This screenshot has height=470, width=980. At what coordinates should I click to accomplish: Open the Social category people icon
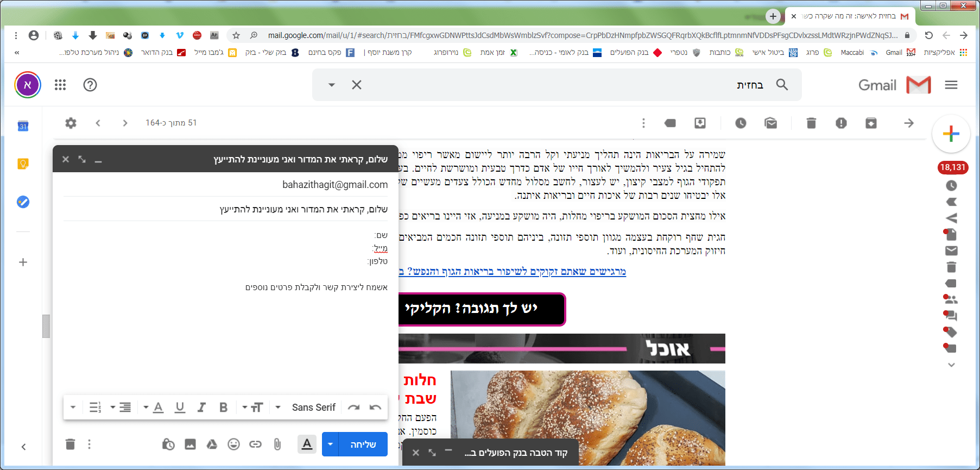coord(951,299)
